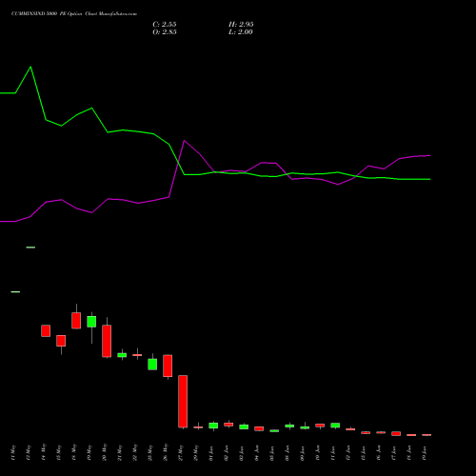Click the purple line's peak near 27 May

pyautogui.click(x=184, y=141)
